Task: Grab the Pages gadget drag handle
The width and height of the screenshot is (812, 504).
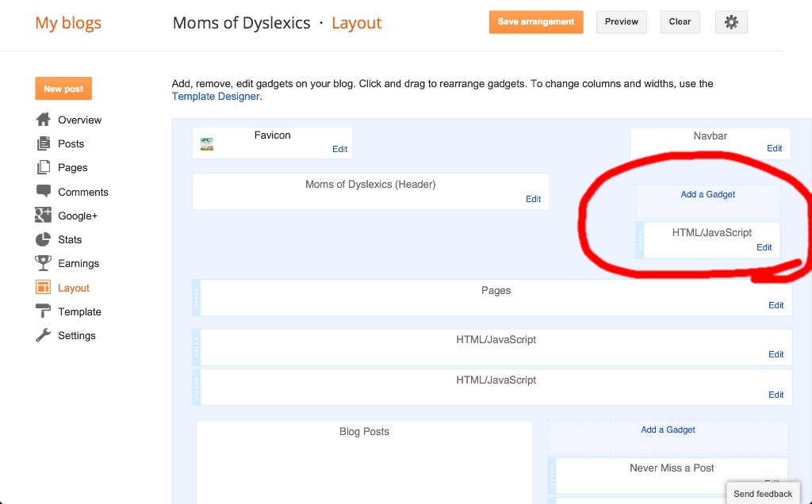Action: (x=197, y=298)
